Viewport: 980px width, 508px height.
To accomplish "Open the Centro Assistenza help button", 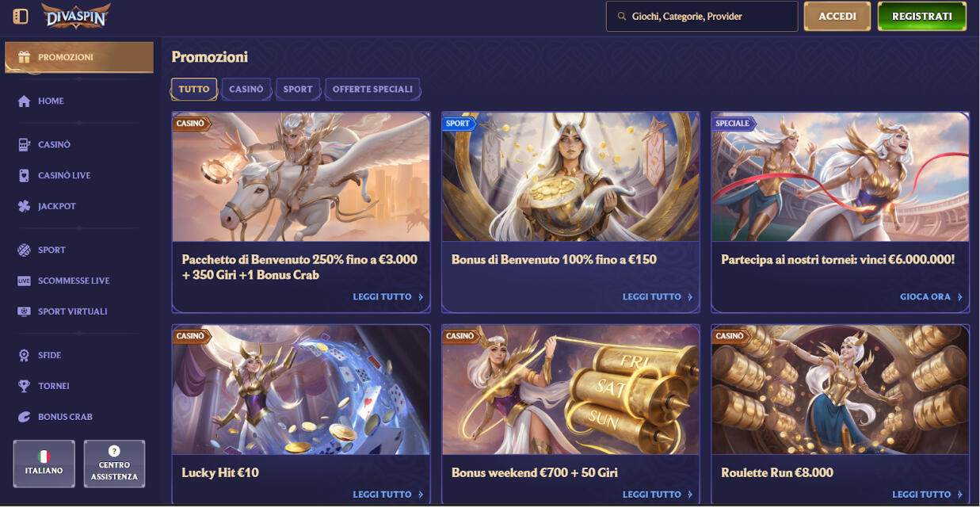I will click(114, 464).
